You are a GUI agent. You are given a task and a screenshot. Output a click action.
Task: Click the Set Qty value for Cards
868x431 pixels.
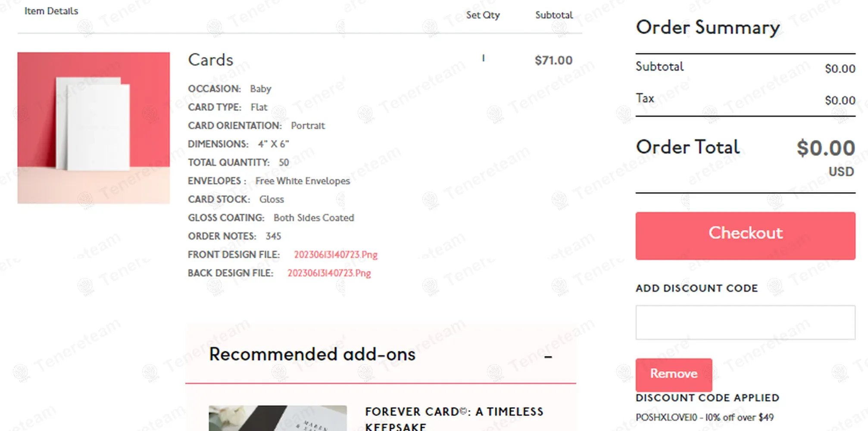pyautogui.click(x=483, y=58)
